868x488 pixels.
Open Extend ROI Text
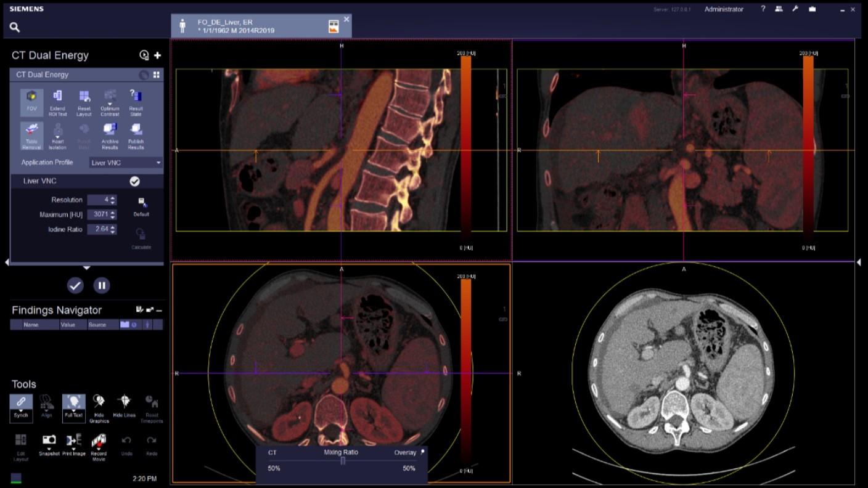click(57, 100)
